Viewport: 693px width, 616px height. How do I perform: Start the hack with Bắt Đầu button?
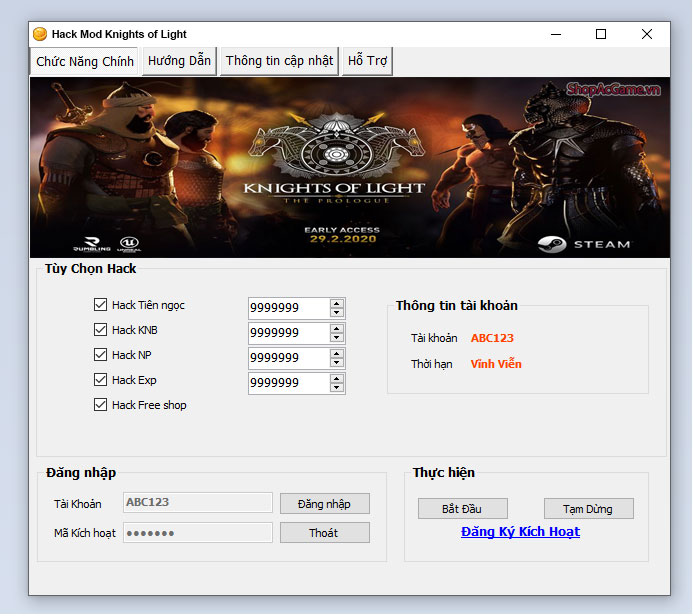462,509
